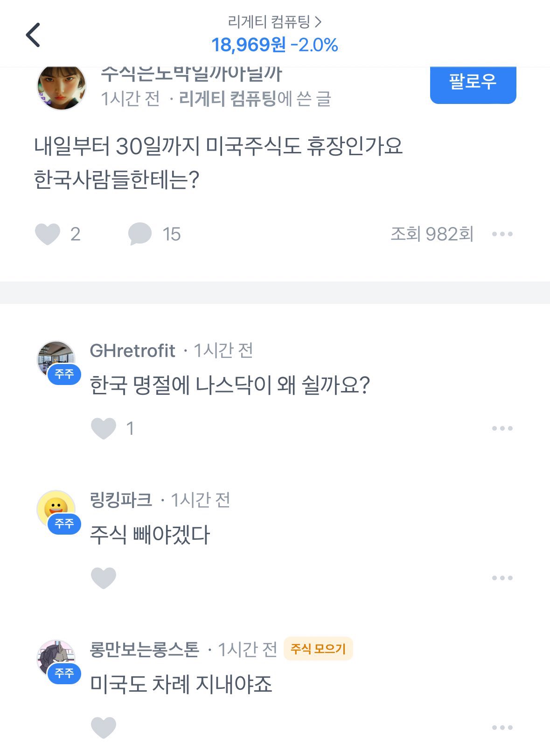Open GHretrofit's profile avatar
The height and width of the screenshot is (756, 550).
coord(56,360)
